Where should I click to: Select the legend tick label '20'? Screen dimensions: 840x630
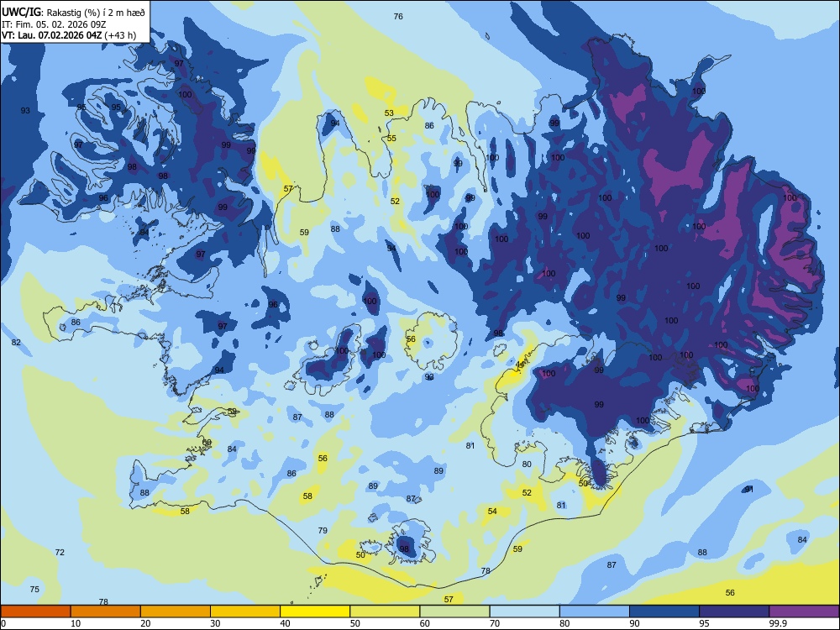click(145, 623)
